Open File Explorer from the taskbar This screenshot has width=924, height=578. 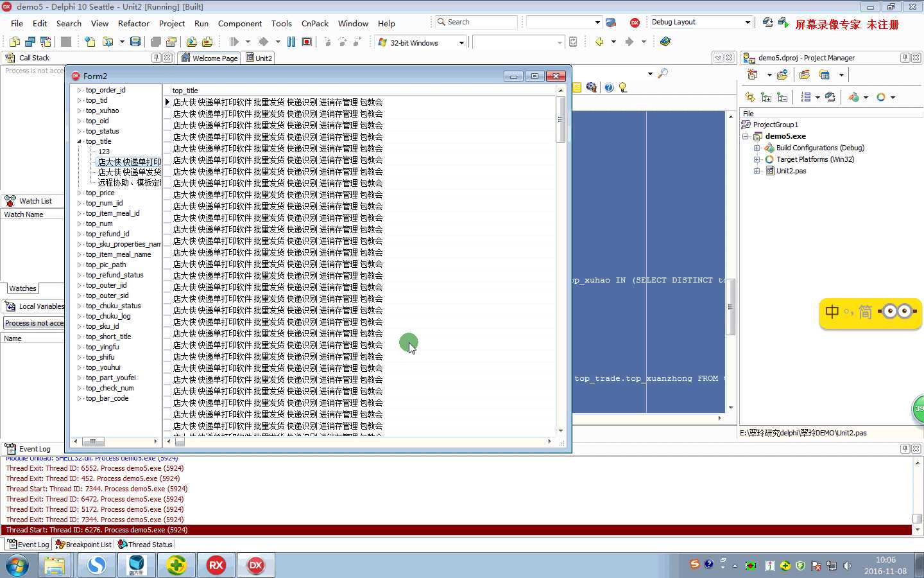pyautogui.click(x=55, y=566)
